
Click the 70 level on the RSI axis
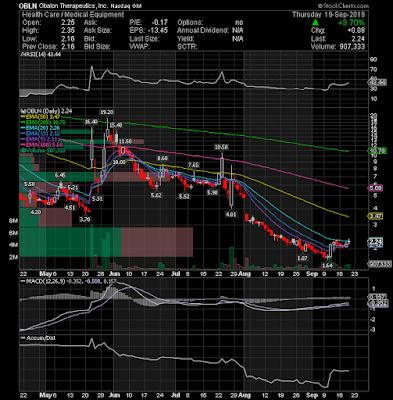(x=373, y=70)
